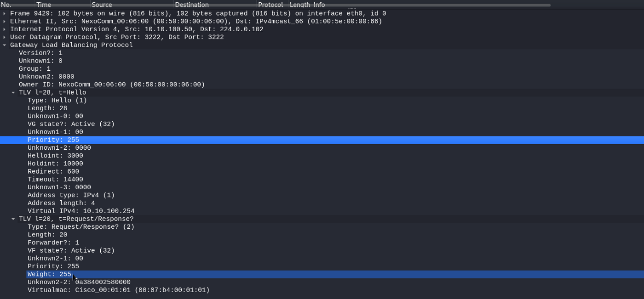Select the Helloint: 3000 field
Image resolution: width=644 pixels, height=299 pixels.
tap(55, 156)
